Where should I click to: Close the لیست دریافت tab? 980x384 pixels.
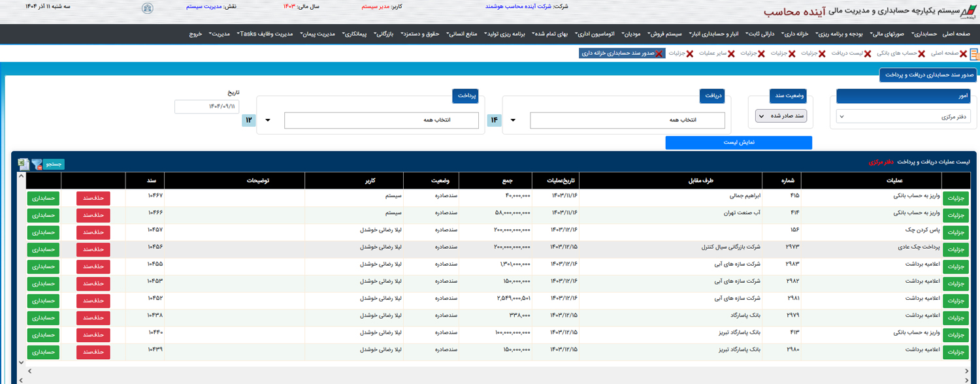(x=867, y=54)
